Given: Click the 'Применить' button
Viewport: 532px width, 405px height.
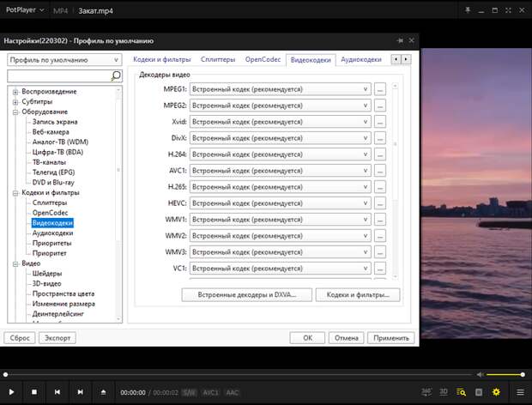Looking at the screenshot, I should point(392,338).
